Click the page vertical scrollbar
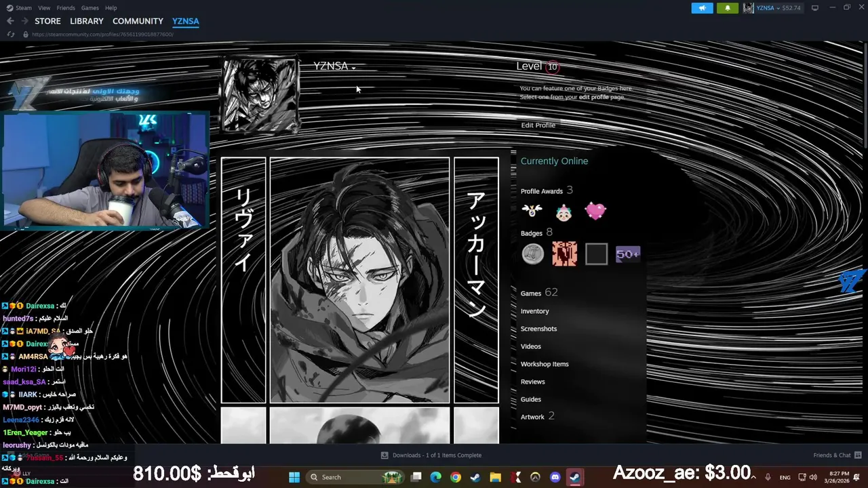The image size is (868, 488). 865,95
